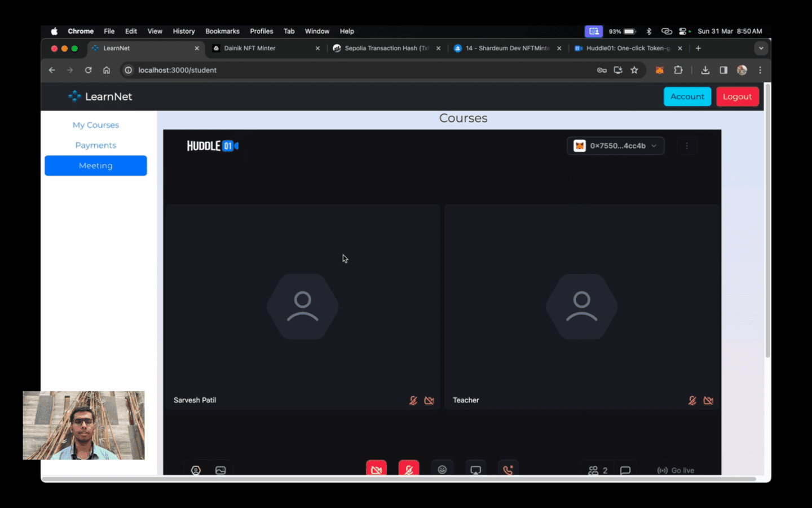Image resolution: width=812 pixels, height=508 pixels.
Task: Close the Dainik NFT Minter tab
Action: click(317, 49)
